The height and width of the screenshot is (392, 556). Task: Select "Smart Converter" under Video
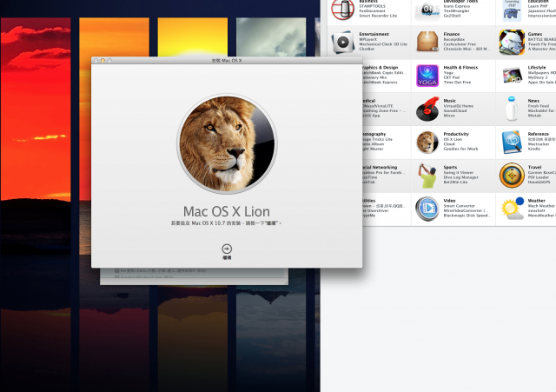click(x=459, y=206)
